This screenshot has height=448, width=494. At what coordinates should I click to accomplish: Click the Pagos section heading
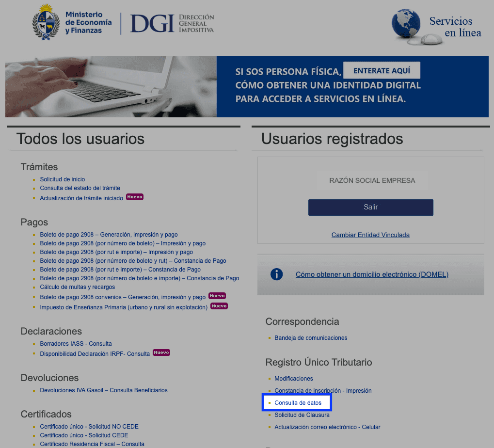tap(34, 223)
